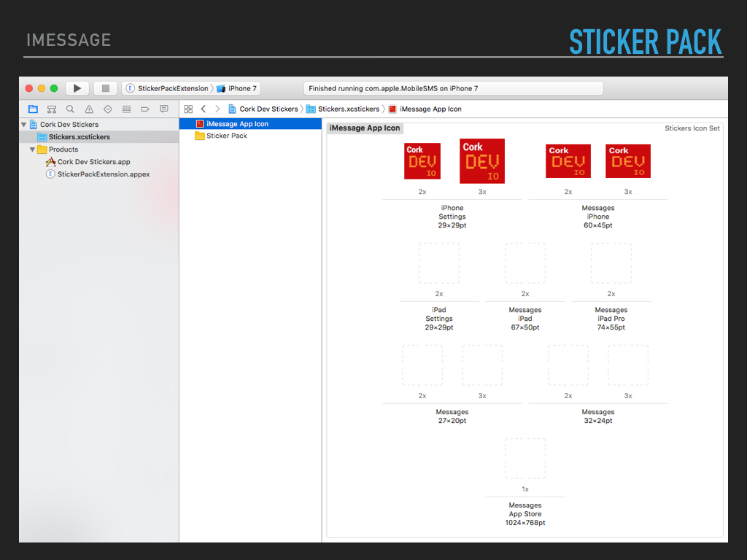This screenshot has height=560, width=747.
Task: Click the Run (play) button
Action: pos(77,88)
